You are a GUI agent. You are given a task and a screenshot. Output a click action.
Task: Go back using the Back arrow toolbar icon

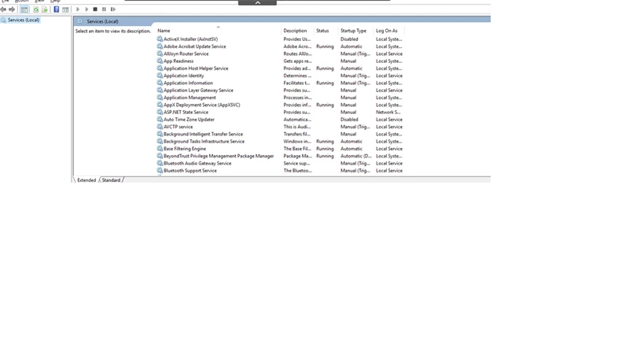3,9
